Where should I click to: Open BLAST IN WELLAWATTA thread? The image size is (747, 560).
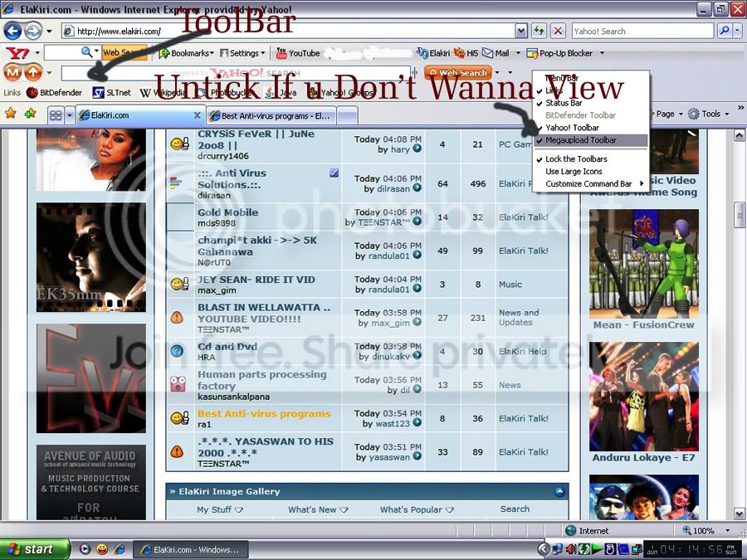pyautogui.click(x=264, y=313)
